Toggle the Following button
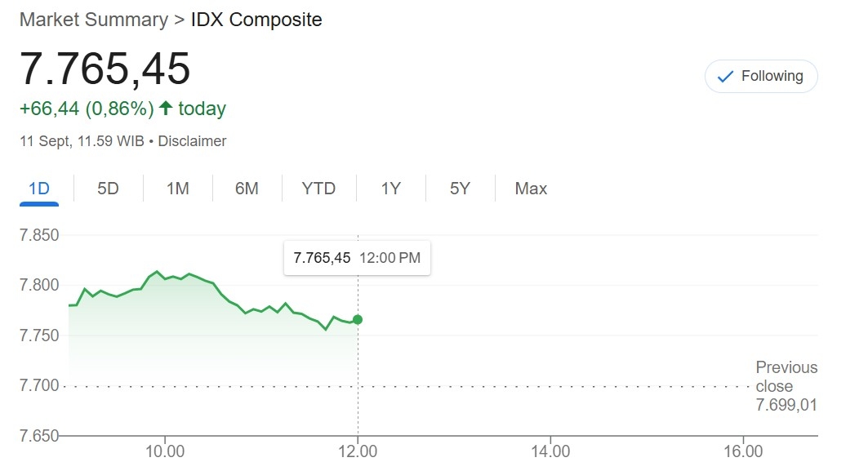 point(761,76)
